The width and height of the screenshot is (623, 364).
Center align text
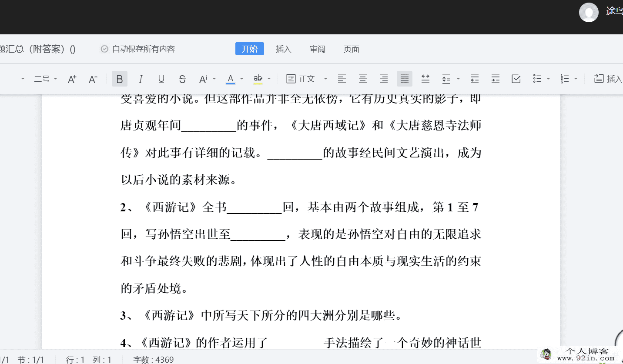click(363, 79)
